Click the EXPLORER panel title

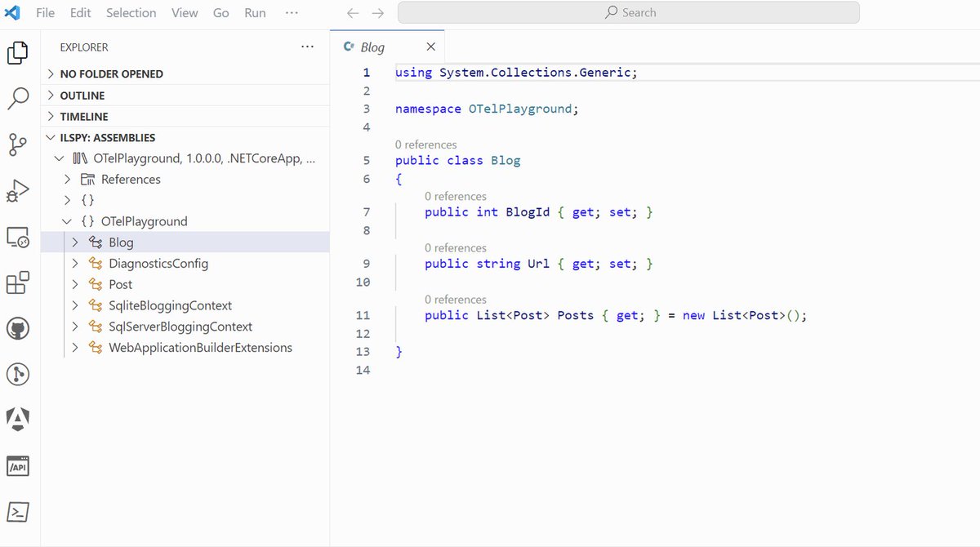[84, 47]
